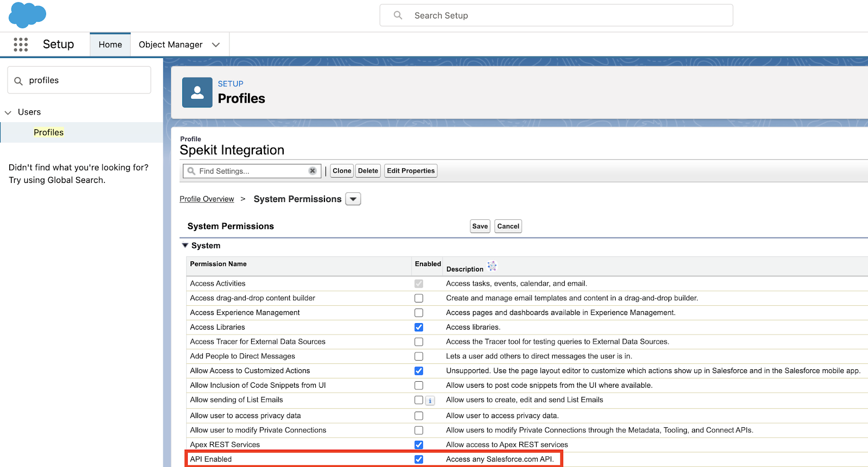Click the 'API Enabled' permission name
This screenshot has height=467, width=868.
click(x=210, y=459)
